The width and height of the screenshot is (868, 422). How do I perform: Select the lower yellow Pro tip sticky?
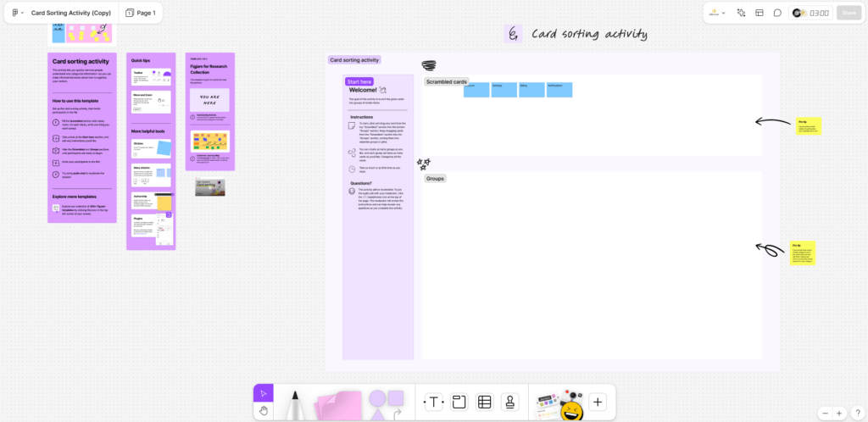click(803, 253)
